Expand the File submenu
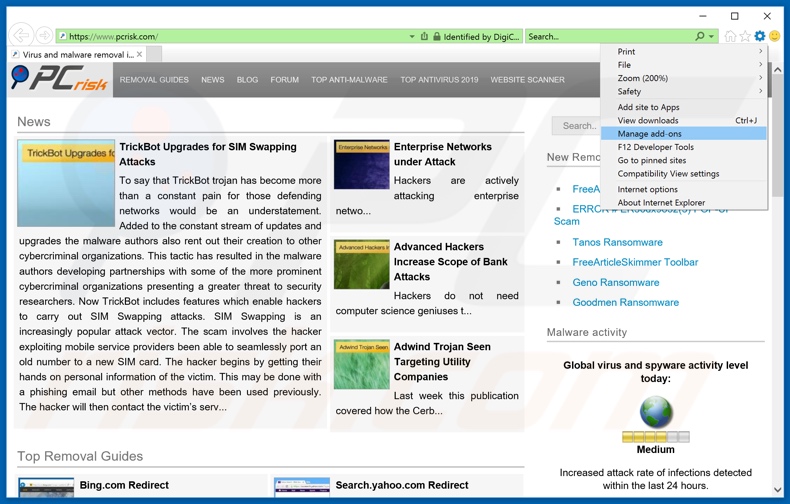Screen dimensions: 790x504 point(684,65)
